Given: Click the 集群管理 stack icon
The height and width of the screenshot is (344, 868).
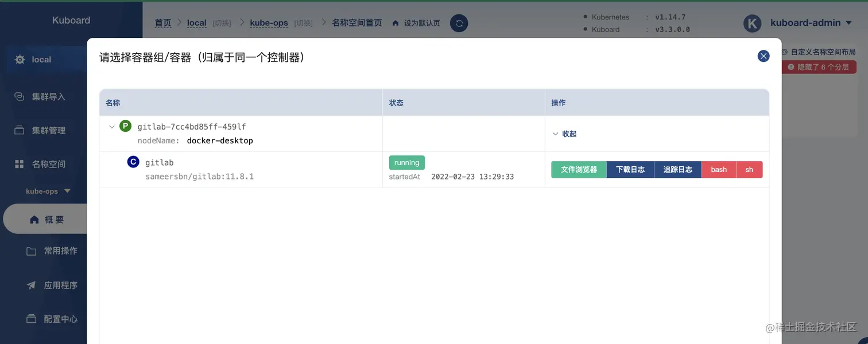Looking at the screenshot, I should [x=20, y=130].
